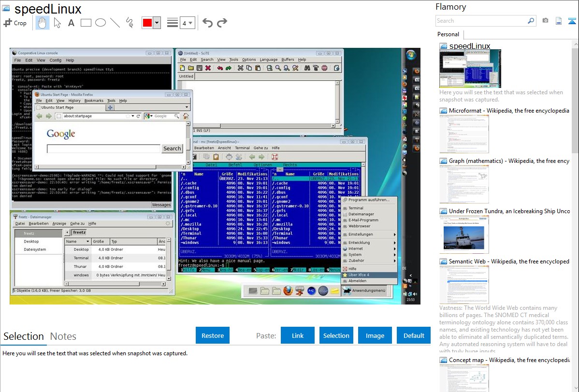Select the text annotation tool
The height and width of the screenshot is (392, 579).
[x=71, y=23]
